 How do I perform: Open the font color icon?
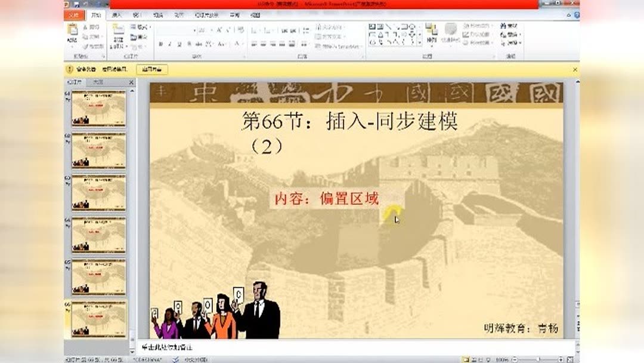tap(236, 44)
